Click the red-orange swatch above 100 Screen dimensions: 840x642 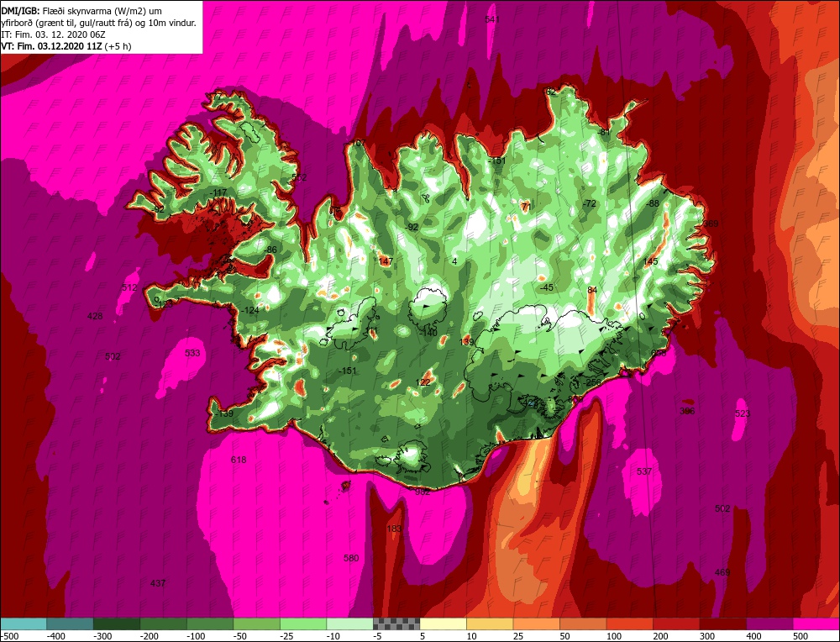click(x=629, y=624)
